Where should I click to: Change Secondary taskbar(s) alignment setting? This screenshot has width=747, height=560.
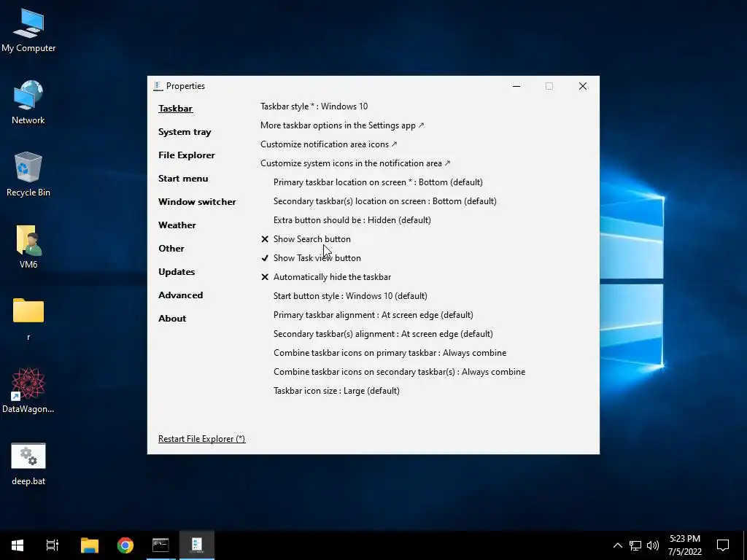pyautogui.click(x=383, y=334)
